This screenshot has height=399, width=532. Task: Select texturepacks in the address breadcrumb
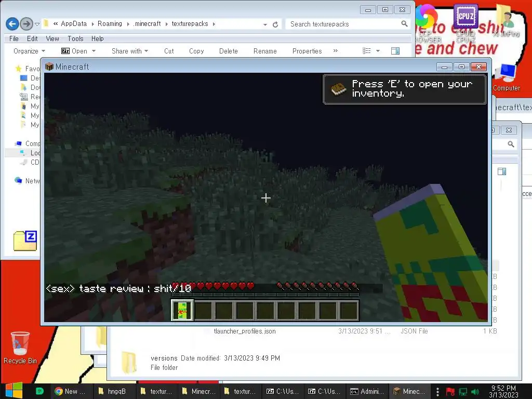point(190,24)
